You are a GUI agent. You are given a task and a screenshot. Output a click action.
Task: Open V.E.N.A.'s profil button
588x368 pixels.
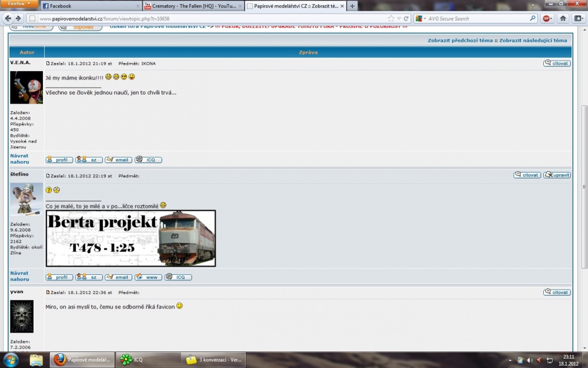(59, 160)
